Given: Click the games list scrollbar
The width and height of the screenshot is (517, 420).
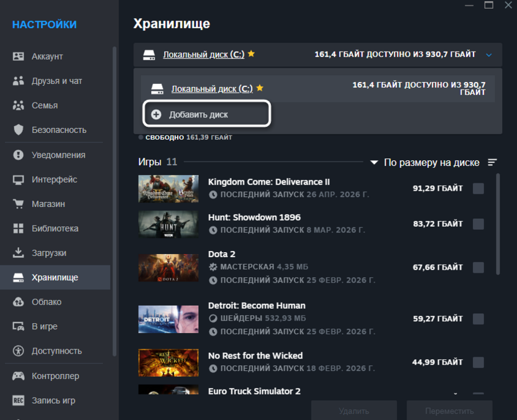Looking at the screenshot, I should [498, 224].
